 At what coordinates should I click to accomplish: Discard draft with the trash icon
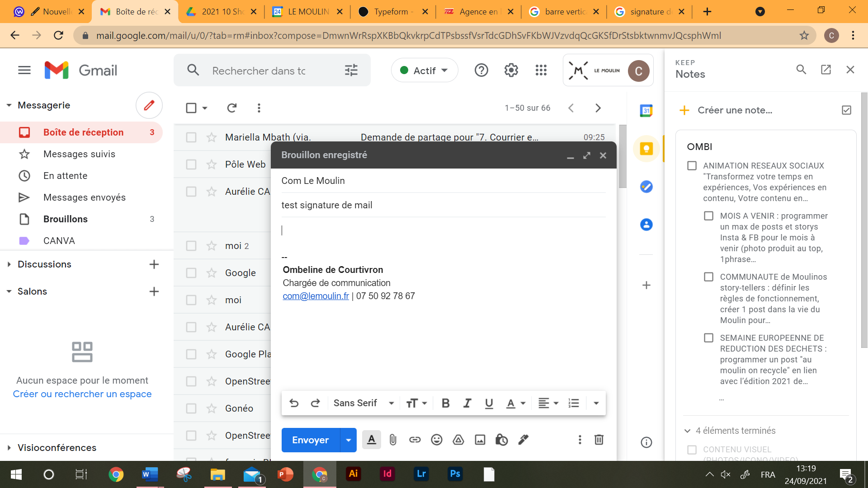coord(599,440)
